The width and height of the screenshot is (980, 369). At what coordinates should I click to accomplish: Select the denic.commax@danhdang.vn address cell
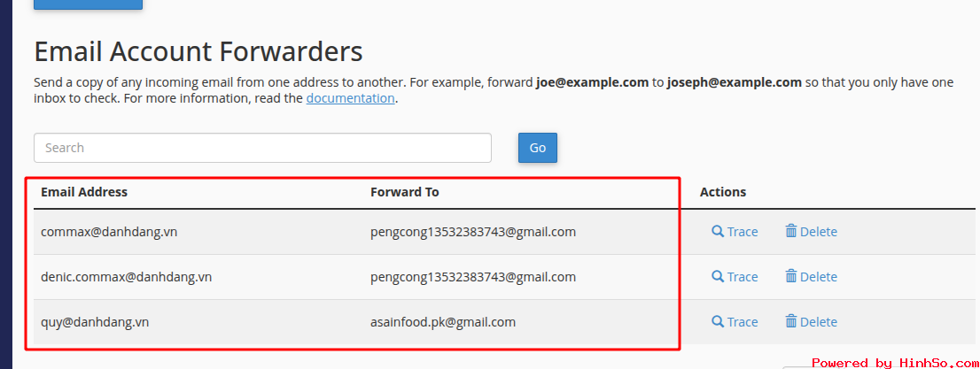click(126, 277)
